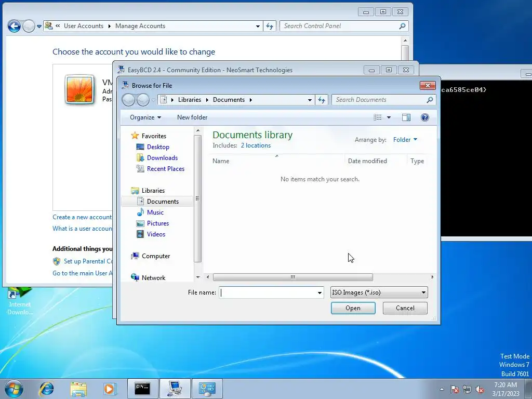532x399 pixels.
Task: Click the search magnifier in Search Documents
Action: coord(430,100)
